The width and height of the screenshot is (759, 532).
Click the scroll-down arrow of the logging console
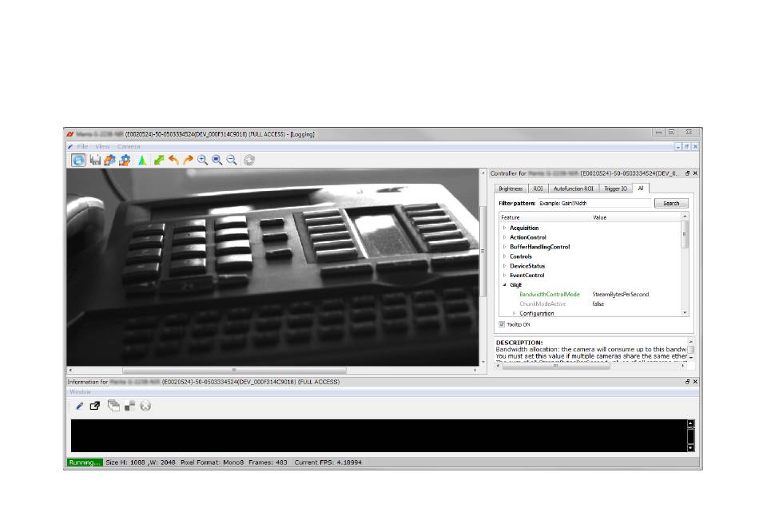(x=691, y=448)
